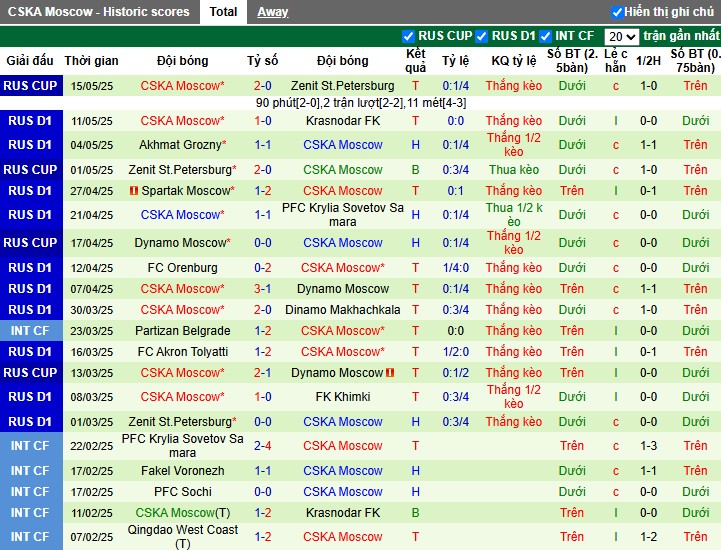The width and height of the screenshot is (721, 550).
Task: Click the Kết quả column header
Action: pos(416,61)
